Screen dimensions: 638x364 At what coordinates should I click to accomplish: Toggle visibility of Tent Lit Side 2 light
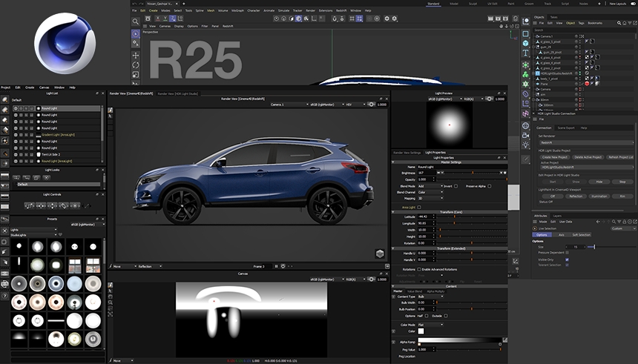[16, 154]
